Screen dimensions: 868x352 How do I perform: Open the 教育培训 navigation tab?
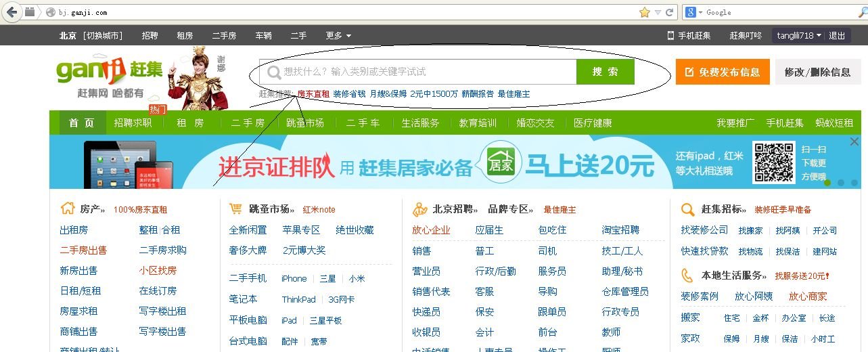[478, 123]
